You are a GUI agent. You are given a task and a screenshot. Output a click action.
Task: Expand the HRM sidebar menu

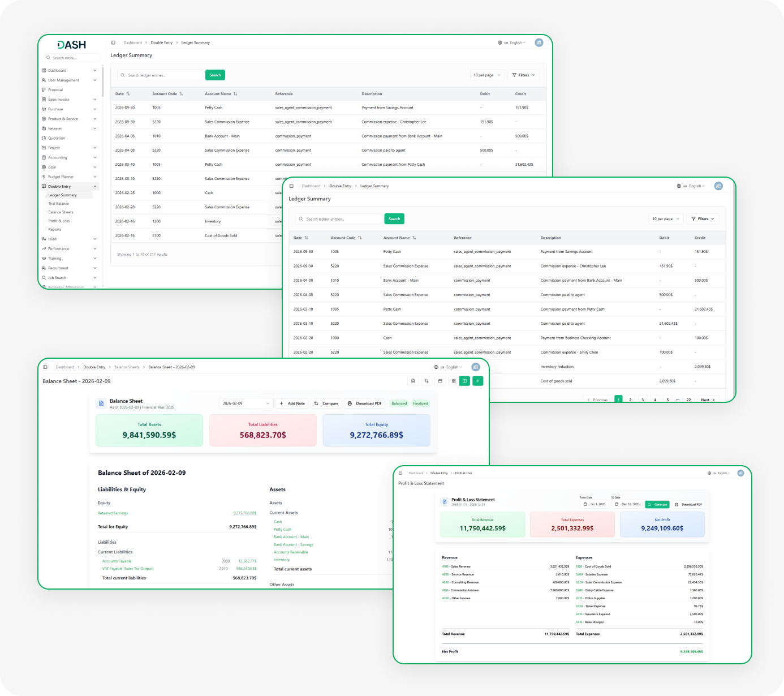[x=69, y=239]
